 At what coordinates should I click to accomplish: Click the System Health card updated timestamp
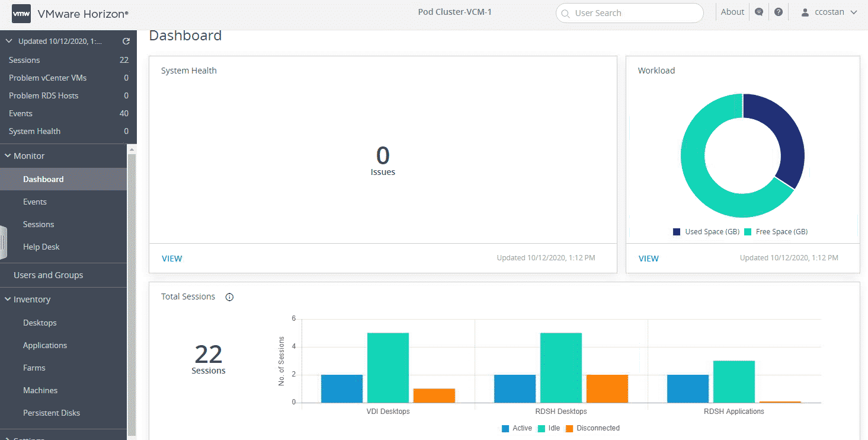click(x=546, y=258)
